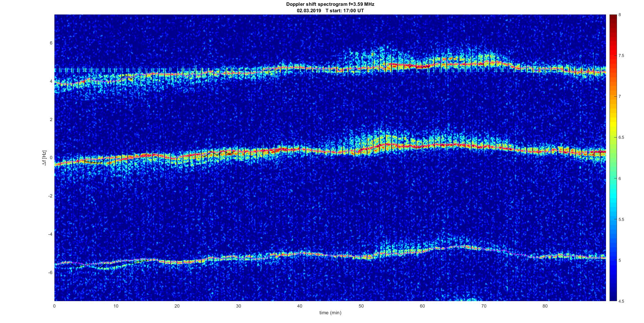Click the y-axis tick label -4
644x323 pixels.
[50, 234]
